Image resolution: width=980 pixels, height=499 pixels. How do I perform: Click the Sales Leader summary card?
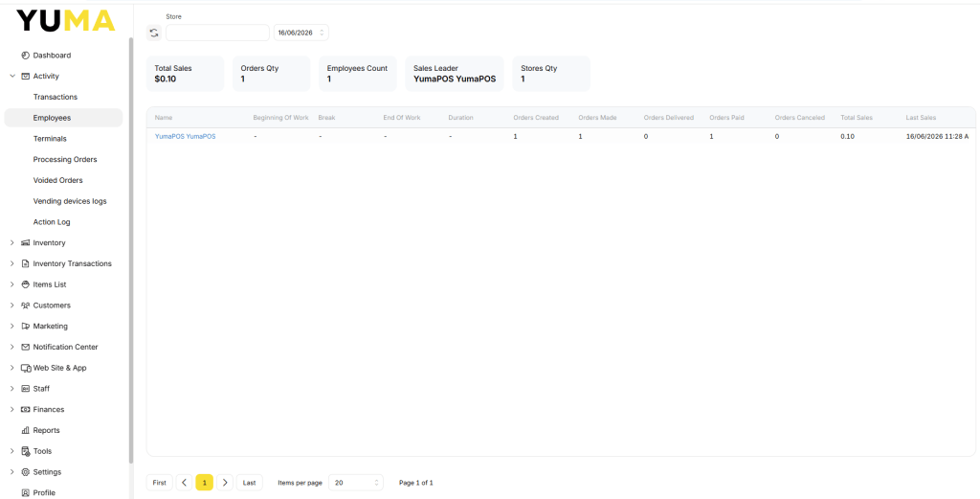[455, 74]
